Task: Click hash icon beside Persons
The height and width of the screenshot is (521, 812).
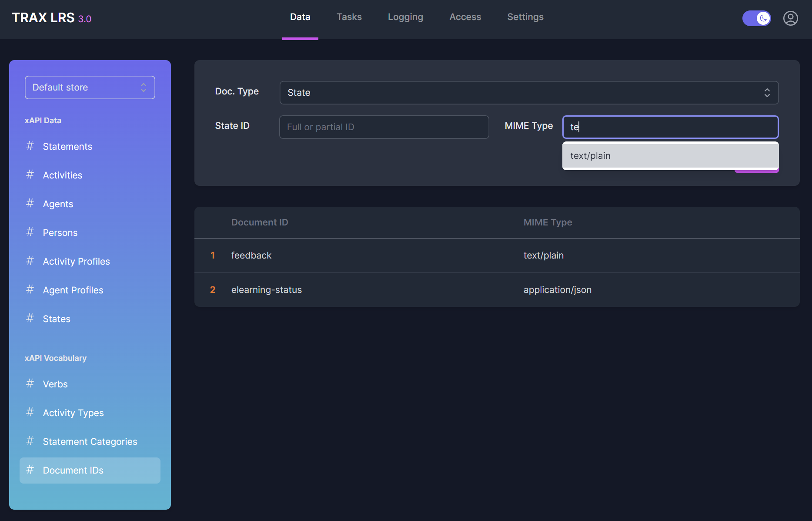Action: tap(30, 232)
